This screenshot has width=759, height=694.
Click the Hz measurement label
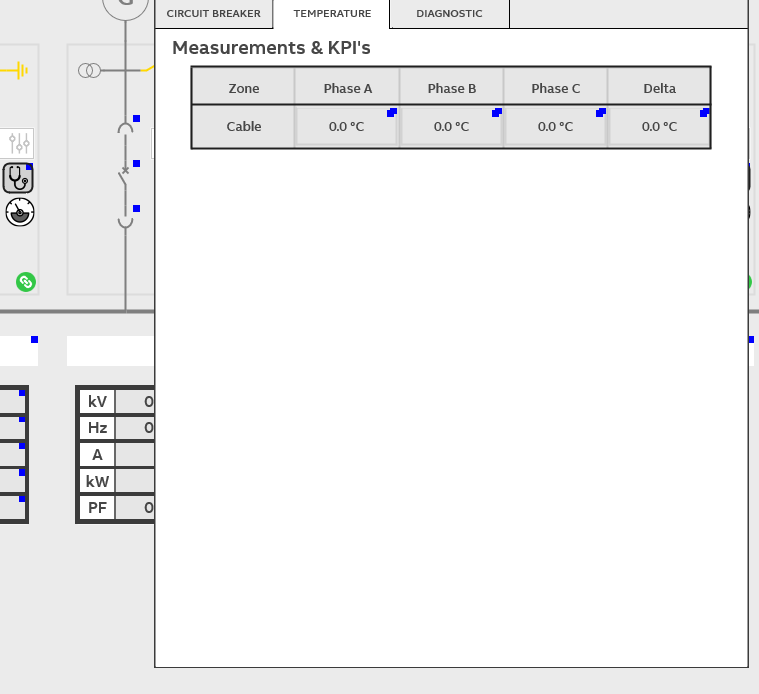click(x=97, y=428)
